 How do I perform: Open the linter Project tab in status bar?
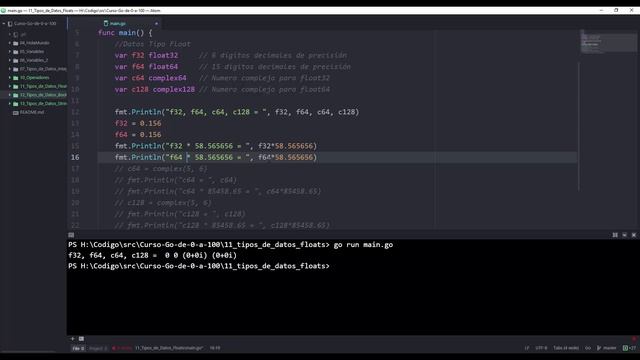[98, 348]
